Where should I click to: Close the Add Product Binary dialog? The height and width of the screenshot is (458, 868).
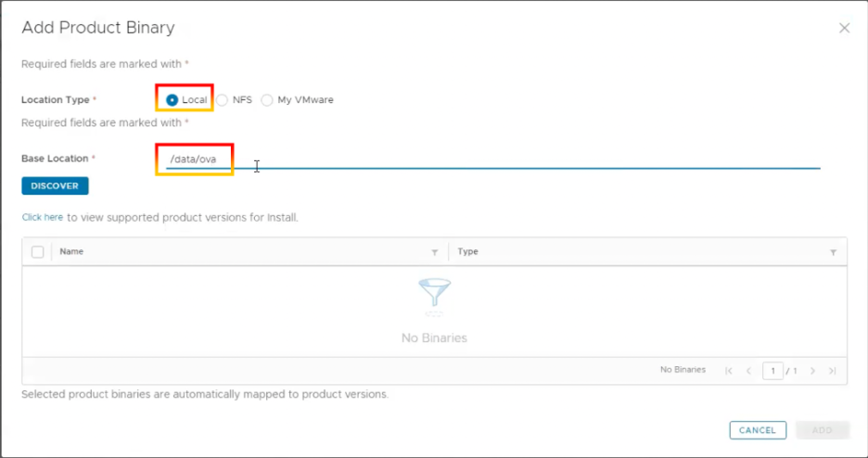(x=844, y=28)
